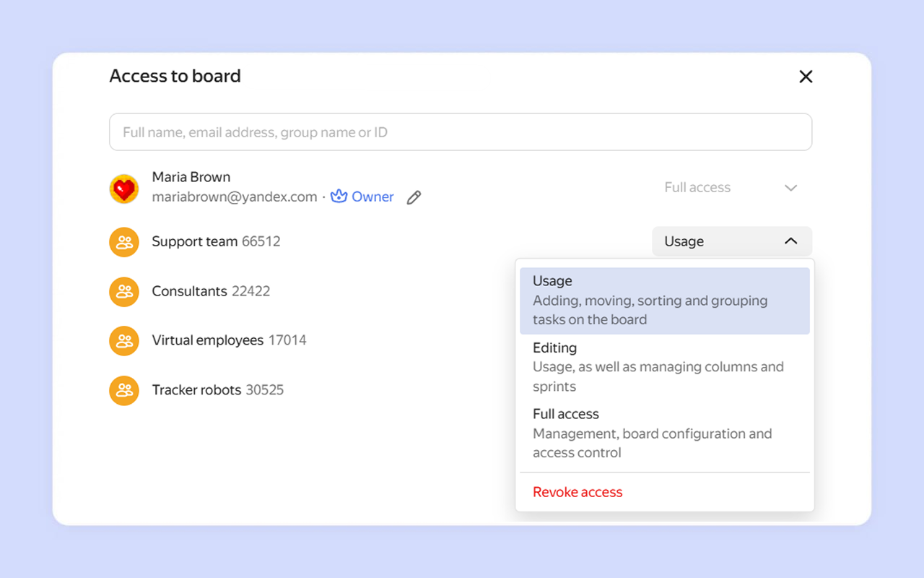Focus the name or email search field

click(x=461, y=132)
